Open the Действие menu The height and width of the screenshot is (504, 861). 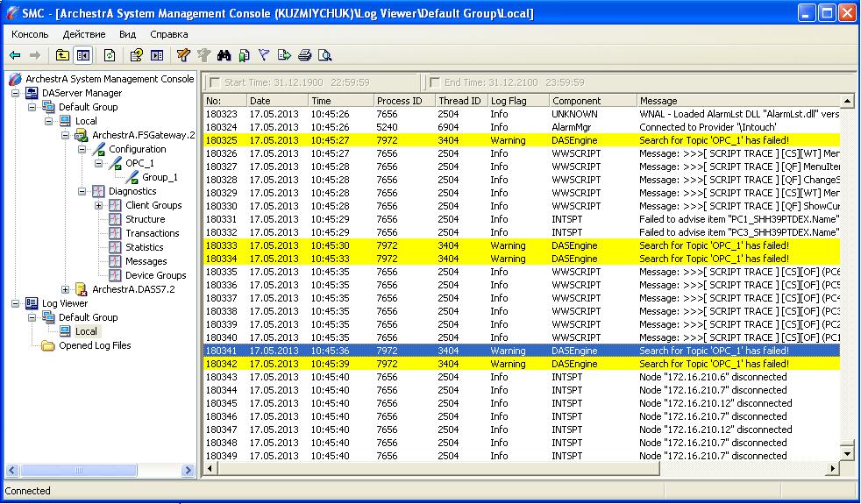click(84, 34)
